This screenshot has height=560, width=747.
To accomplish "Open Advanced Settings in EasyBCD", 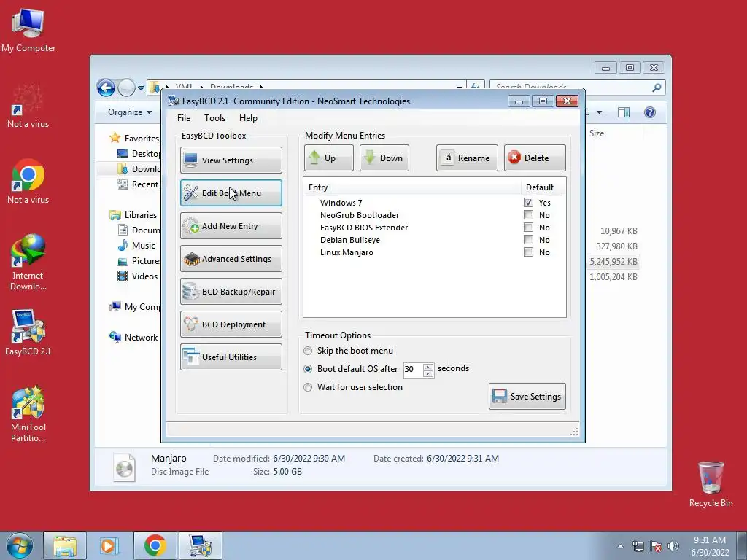I will point(231,259).
